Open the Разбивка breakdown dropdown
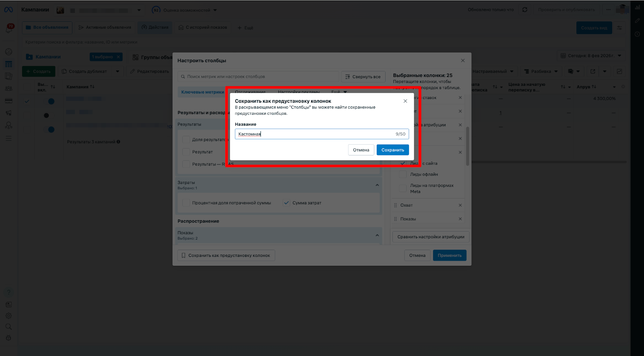The image size is (644, 356). 541,71
